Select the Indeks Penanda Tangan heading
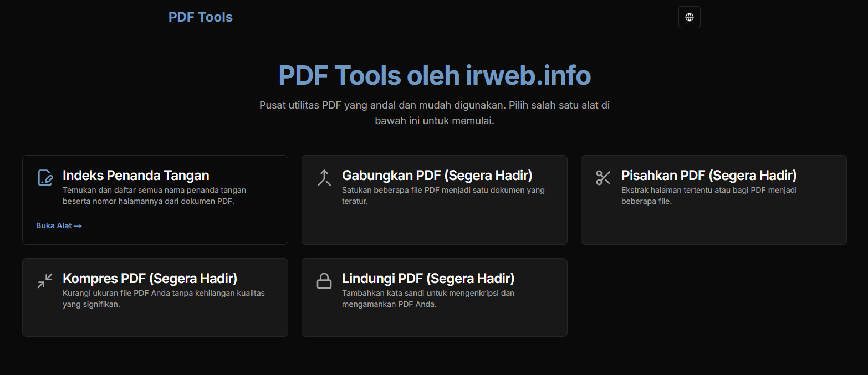The width and height of the screenshot is (868, 375). [x=136, y=176]
